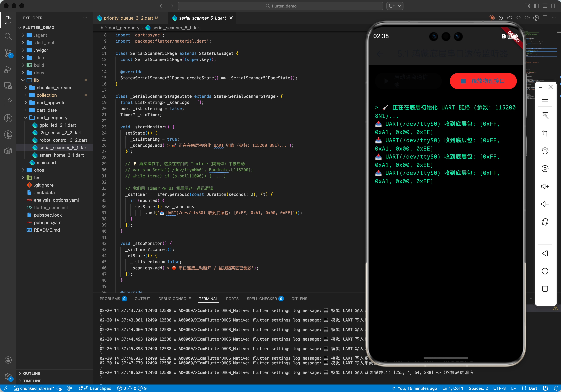
Task: Click emulator volume up icon
Action: pos(545,187)
